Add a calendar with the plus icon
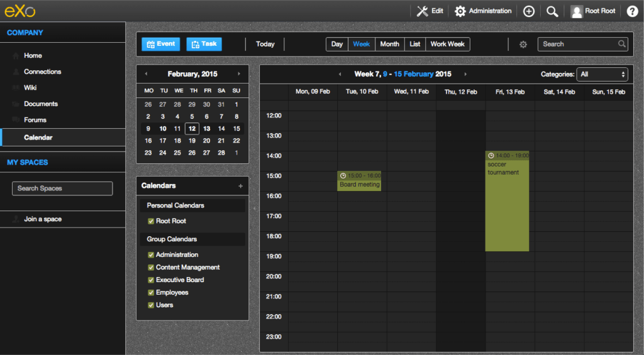This screenshot has height=355, width=644. [x=240, y=186]
